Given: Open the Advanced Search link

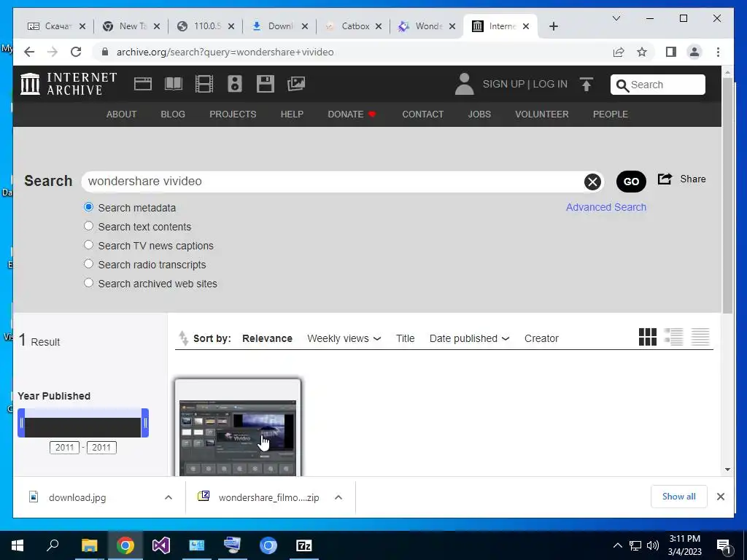Looking at the screenshot, I should (x=606, y=207).
